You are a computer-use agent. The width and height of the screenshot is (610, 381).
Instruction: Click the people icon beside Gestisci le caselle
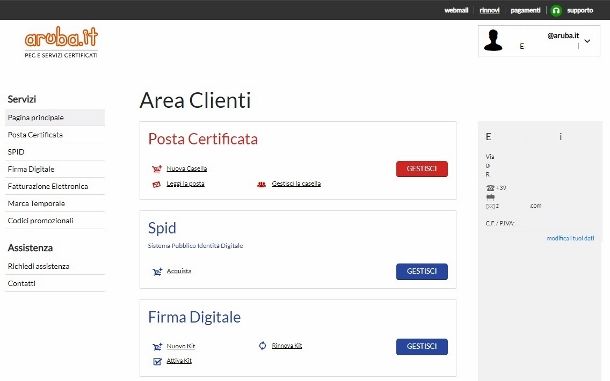click(261, 184)
